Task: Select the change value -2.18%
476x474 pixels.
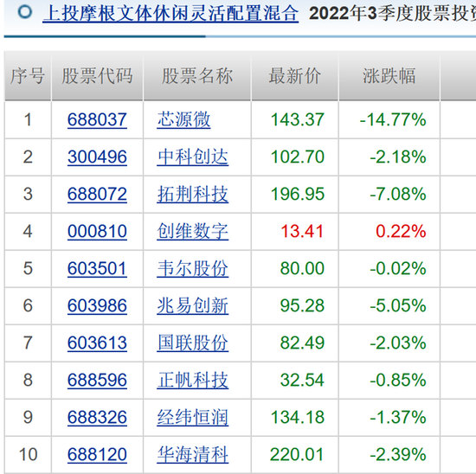Action: [398, 157]
